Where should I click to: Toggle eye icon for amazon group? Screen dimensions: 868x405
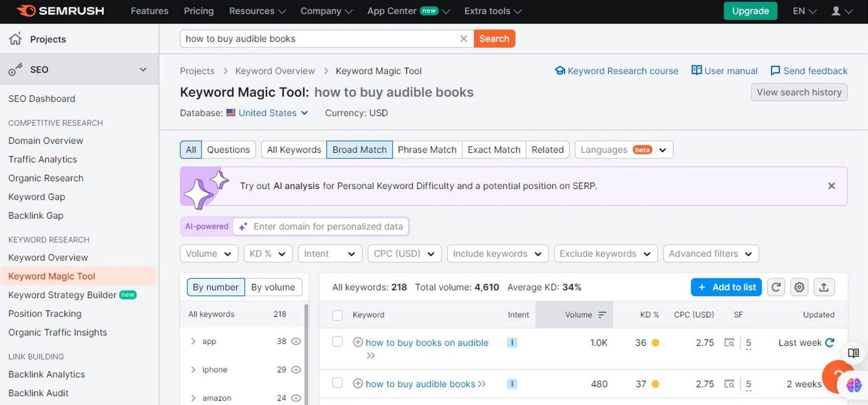296,398
